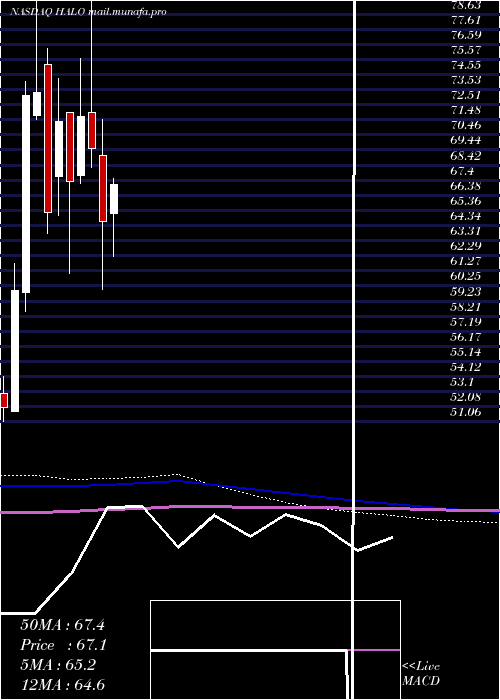
Task: Click the 64.34 price axis label
Action: 466,216
